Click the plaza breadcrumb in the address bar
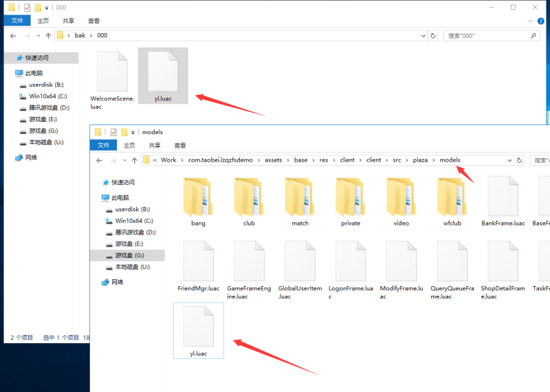 [419, 160]
